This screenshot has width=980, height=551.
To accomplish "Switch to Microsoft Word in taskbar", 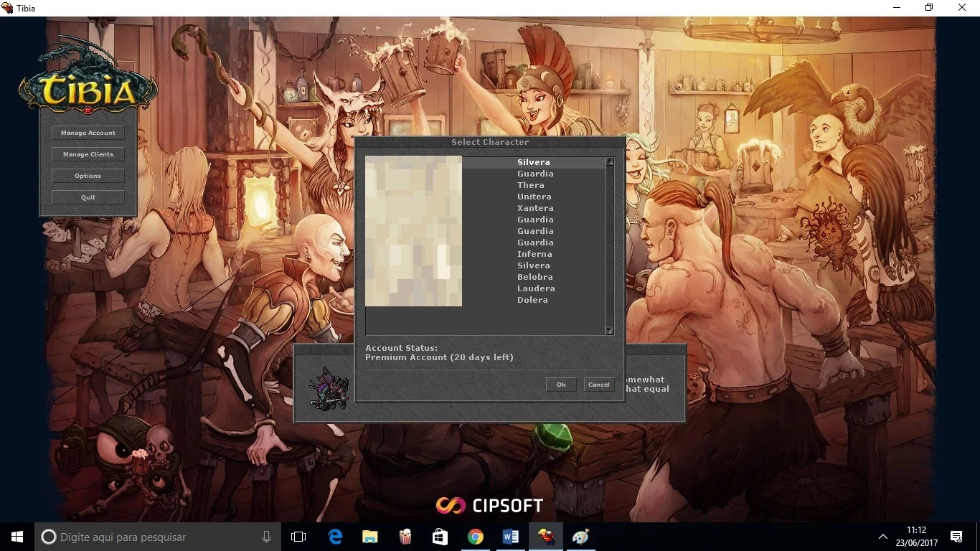I will 511,537.
